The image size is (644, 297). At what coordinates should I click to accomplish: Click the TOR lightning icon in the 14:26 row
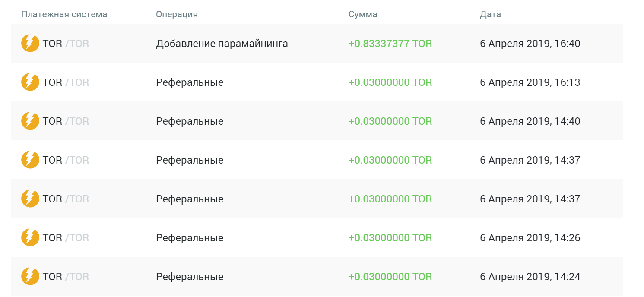coord(30,237)
